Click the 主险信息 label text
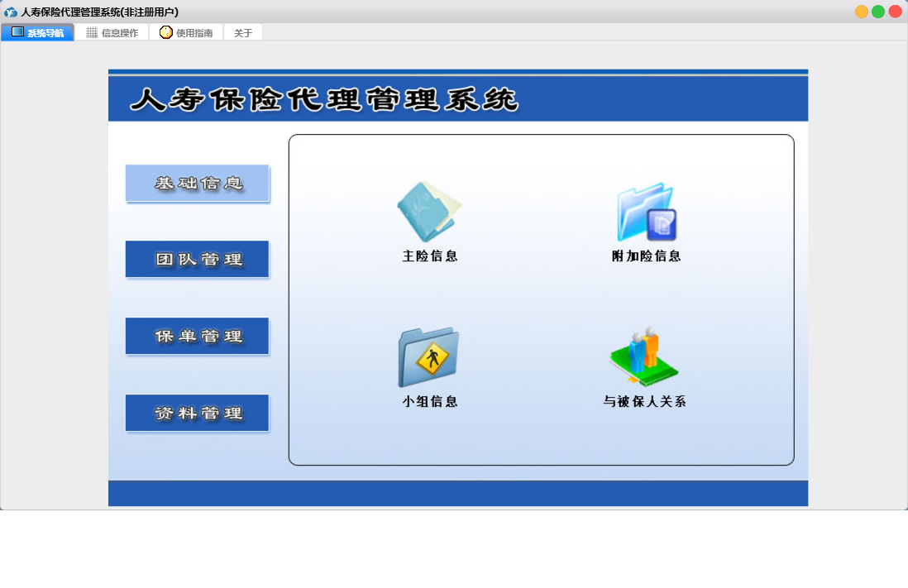 (x=430, y=256)
